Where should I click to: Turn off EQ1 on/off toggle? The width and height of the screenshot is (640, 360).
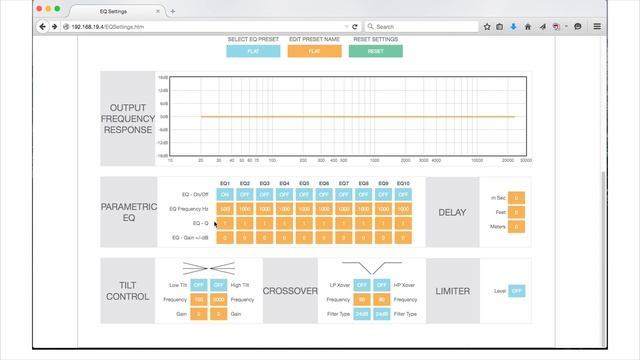[x=225, y=195]
